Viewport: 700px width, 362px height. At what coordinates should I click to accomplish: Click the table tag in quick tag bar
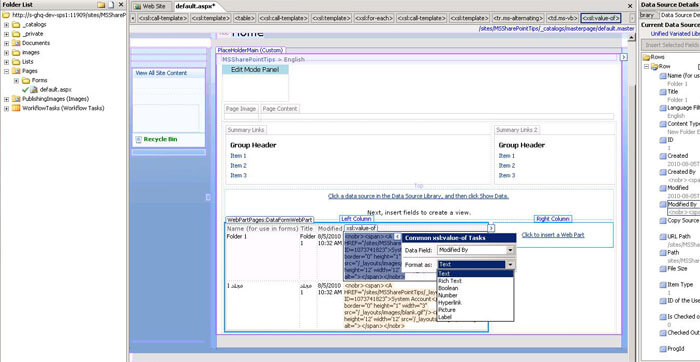click(244, 18)
